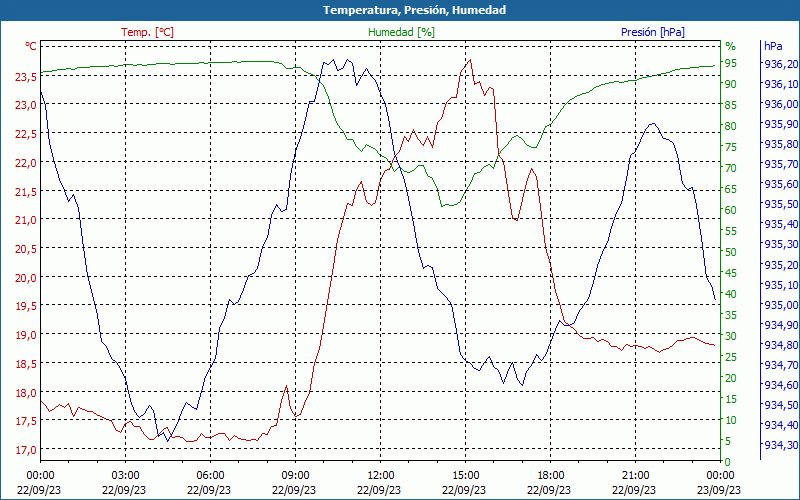Click the 60 humidity axis value
Image resolution: width=800 pixels, height=500 pixels.
(731, 210)
